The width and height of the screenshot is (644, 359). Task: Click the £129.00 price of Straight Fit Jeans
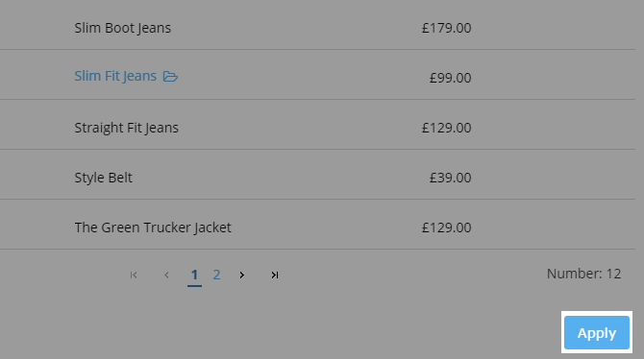[446, 128]
